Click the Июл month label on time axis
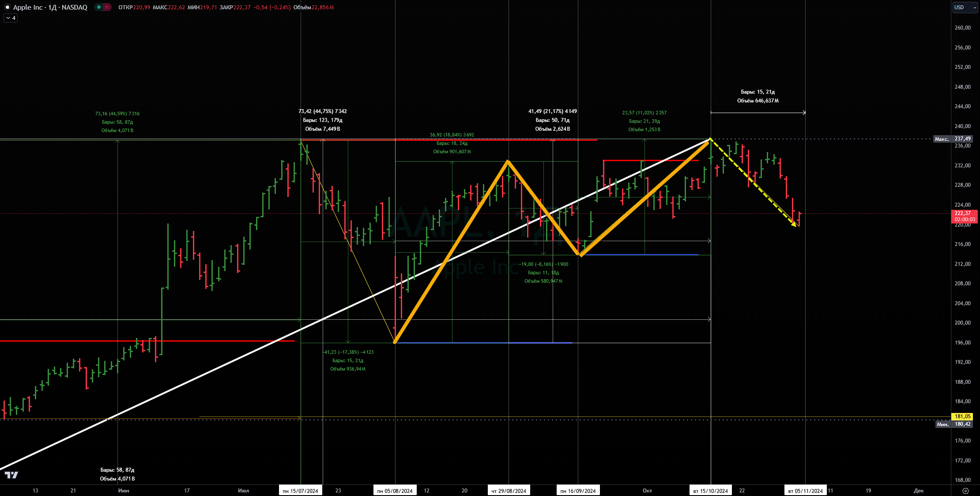Screen dimensions: 980x496 [x=243, y=491]
